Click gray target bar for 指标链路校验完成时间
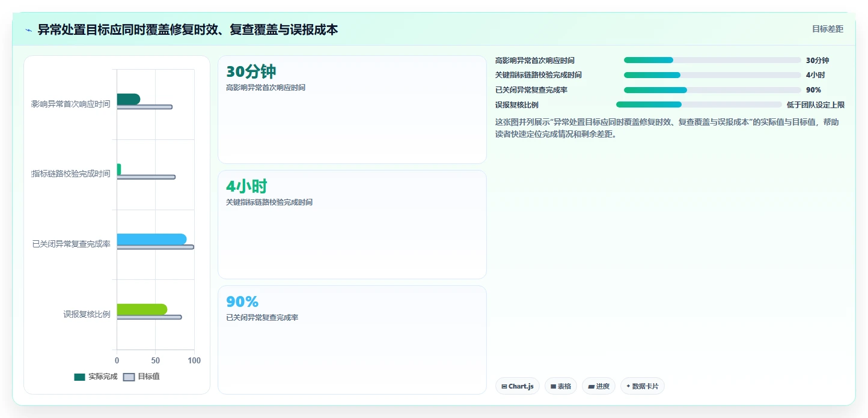This screenshot has width=868, height=418. [146, 177]
